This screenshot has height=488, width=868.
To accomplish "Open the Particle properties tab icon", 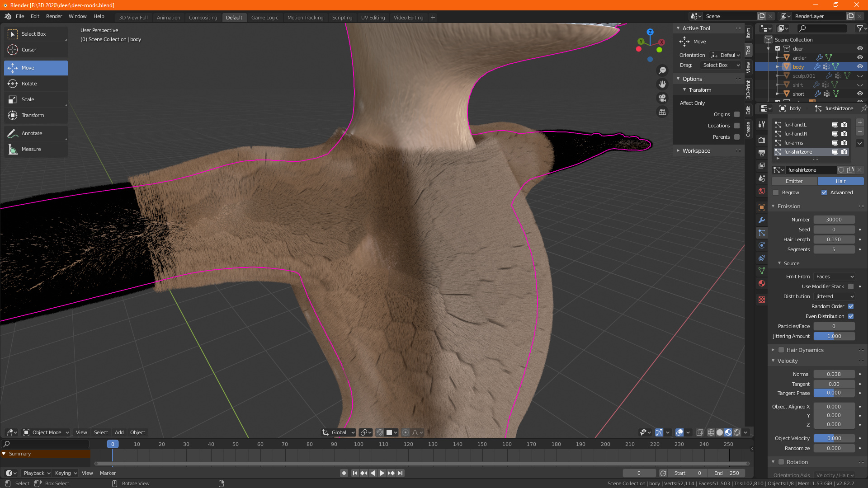I will 762,233.
